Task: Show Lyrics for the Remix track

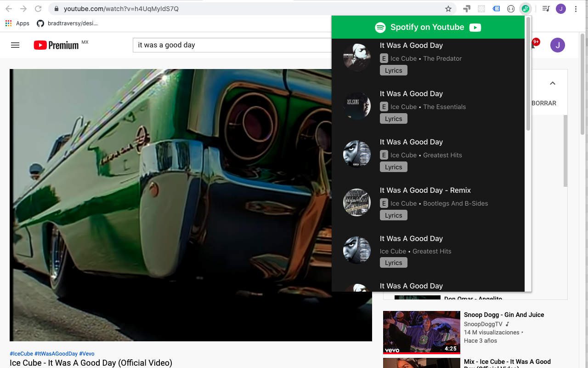Action: (394, 215)
